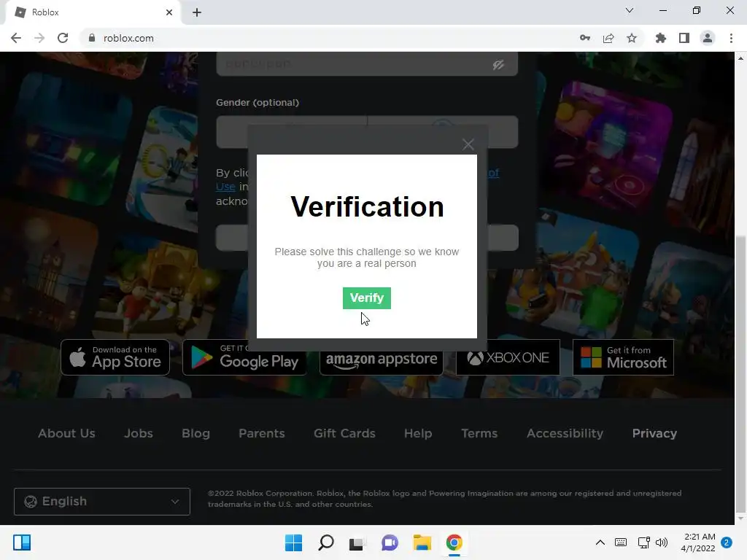The height and width of the screenshot is (560, 747).
Task: Click Chrome icon in taskbar
Action: pyautogui.click(x=454, y=542)
